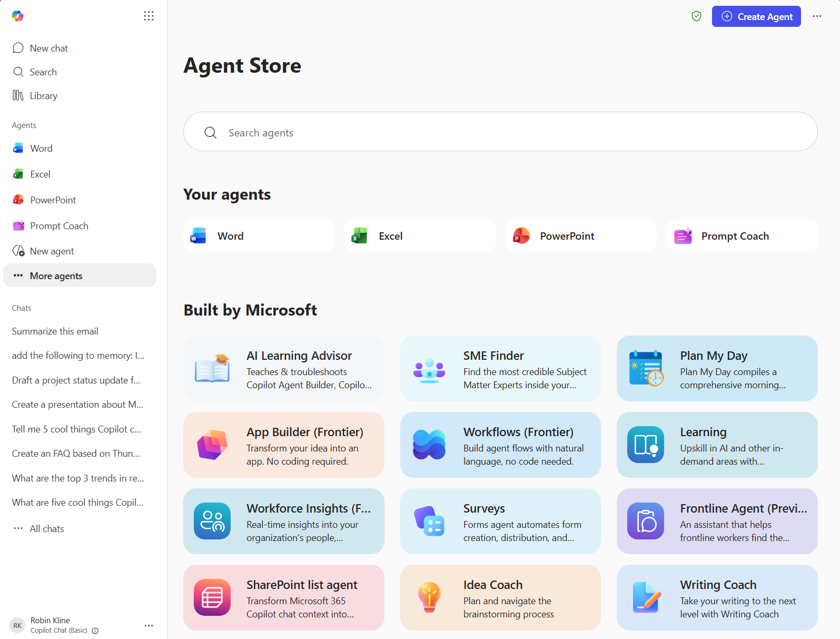Select More agents in the sidebar
Viewport: 840px width, 639px height.
pyautogui.click(x=80, y=276)
